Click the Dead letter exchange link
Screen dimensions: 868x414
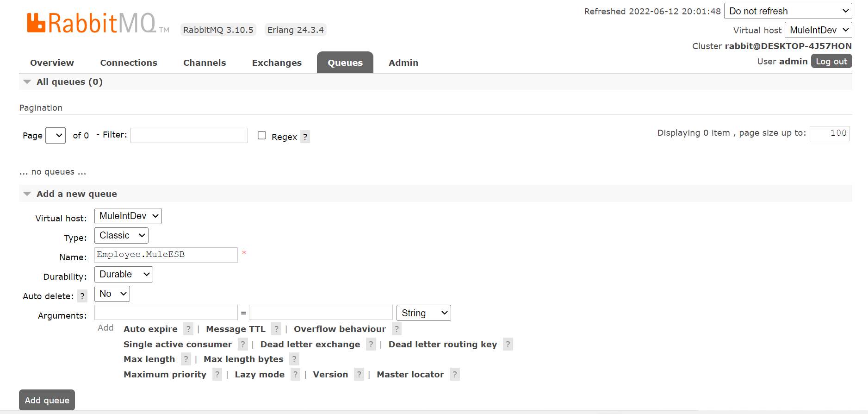pos(310,344)
